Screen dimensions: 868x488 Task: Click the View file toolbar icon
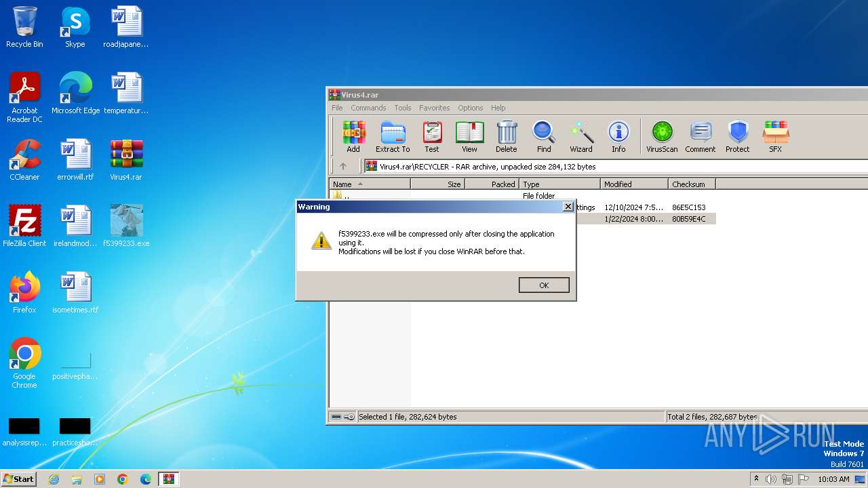[x=469, y=137]
